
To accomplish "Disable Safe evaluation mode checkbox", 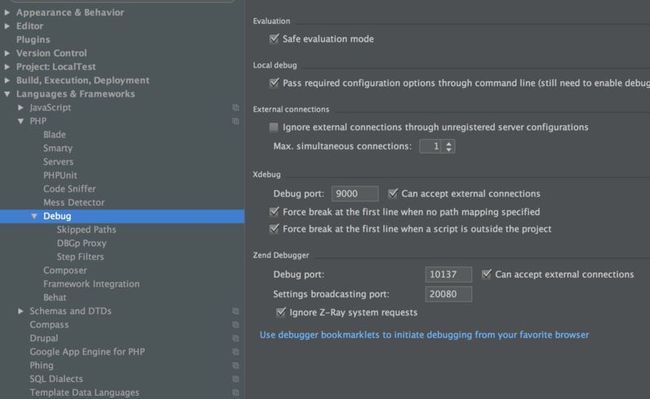I will pyautogui.click(x=274, y=39).
